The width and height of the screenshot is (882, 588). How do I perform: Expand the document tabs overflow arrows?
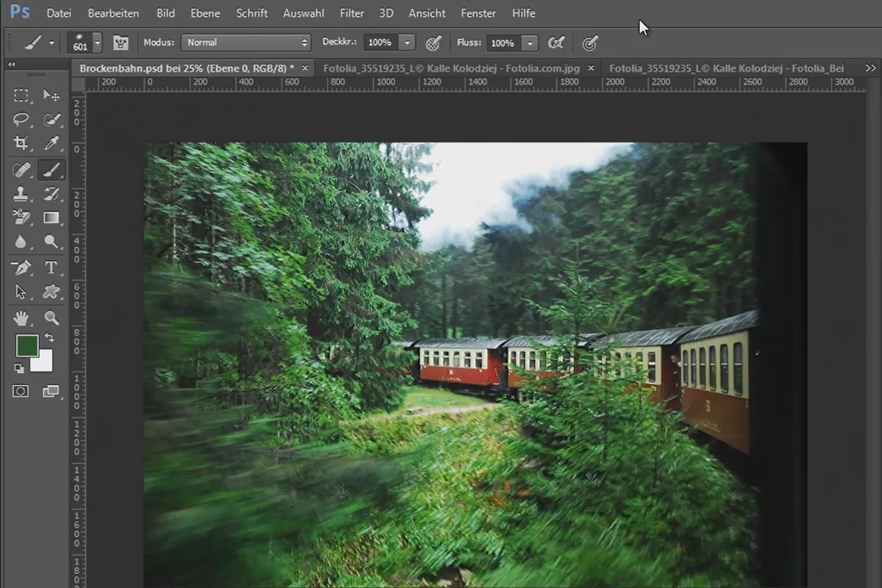(x=870, y=68)
